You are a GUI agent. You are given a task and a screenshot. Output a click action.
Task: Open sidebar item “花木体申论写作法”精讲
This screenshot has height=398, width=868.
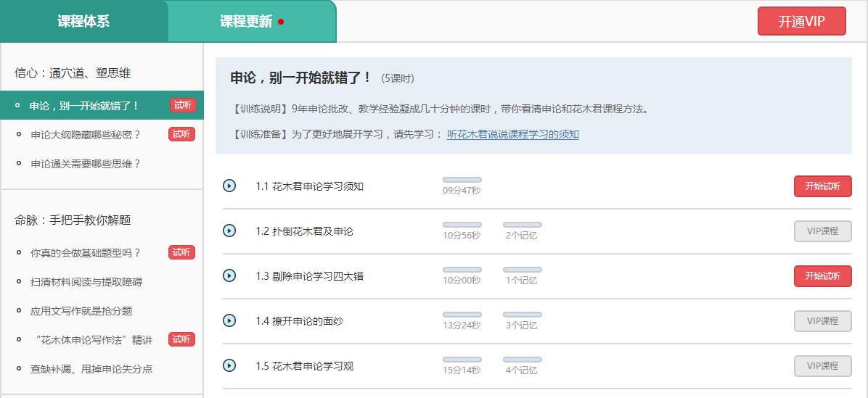(x=91, y=340)
